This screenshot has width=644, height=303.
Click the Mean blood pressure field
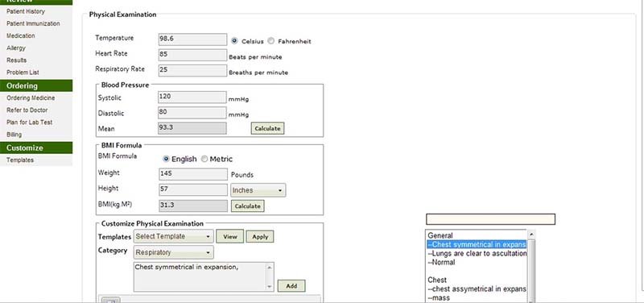(192, 128)
